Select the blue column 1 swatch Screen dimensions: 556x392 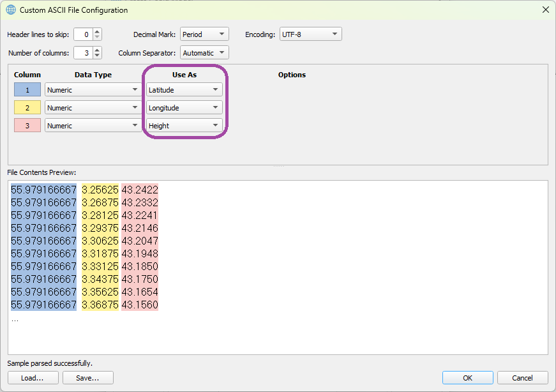point(27,90)
